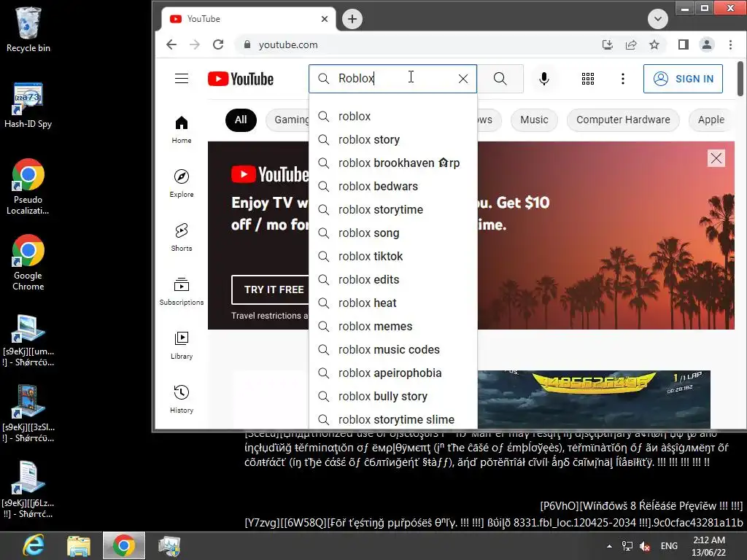The image size is (747, 560).
Task: Choose the 'roblox bedwars' suggestion
Action: (x=393, y=186)
